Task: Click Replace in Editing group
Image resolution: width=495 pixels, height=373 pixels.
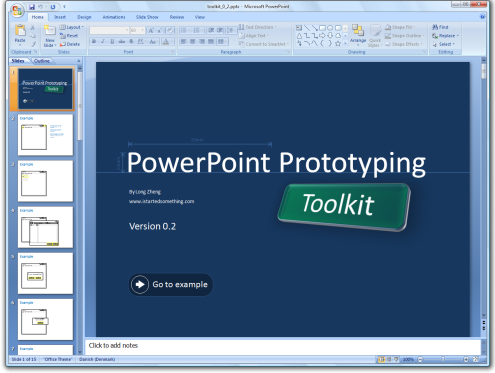Action: coord(445,36)
